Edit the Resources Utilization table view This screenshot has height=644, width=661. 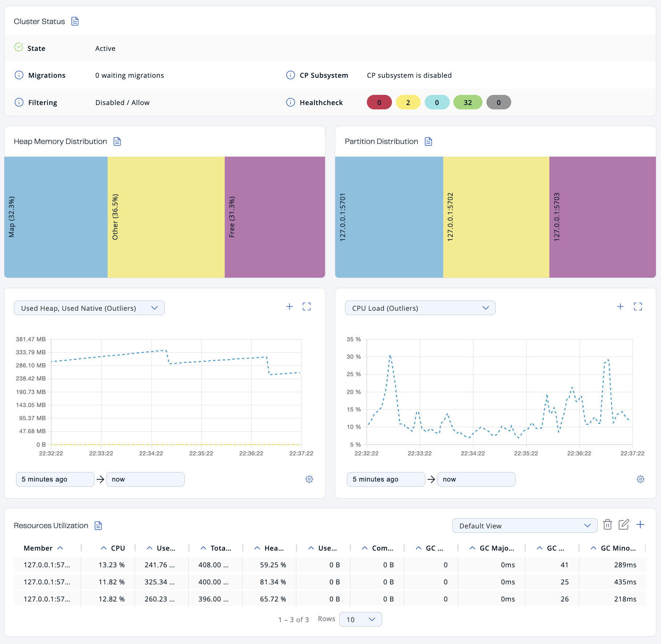(x=624, y=525)
